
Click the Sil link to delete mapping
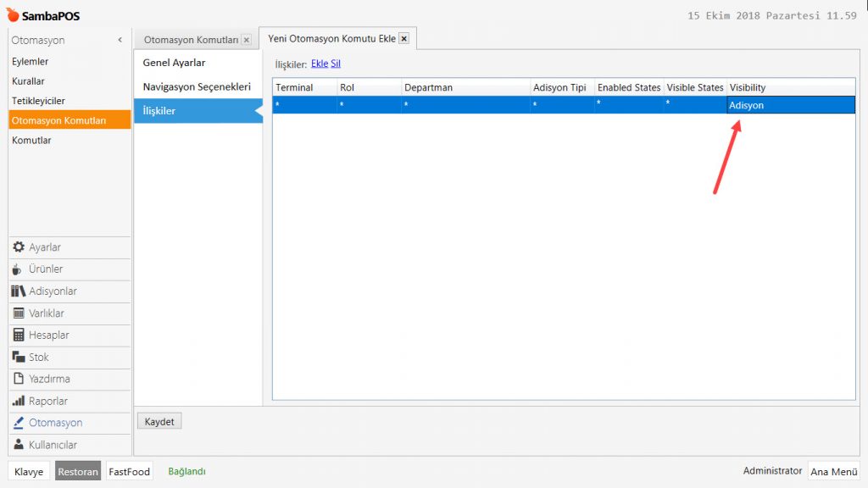click(336, 64)
